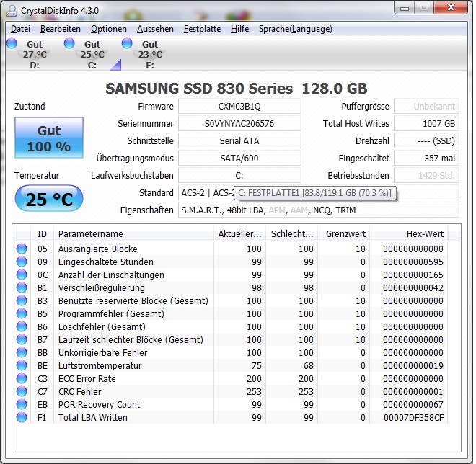Minimize the CrystalDiskInfo window
The height and width of the screenshot is (464, 476).
pyautogui.click(x=405, y=8)
